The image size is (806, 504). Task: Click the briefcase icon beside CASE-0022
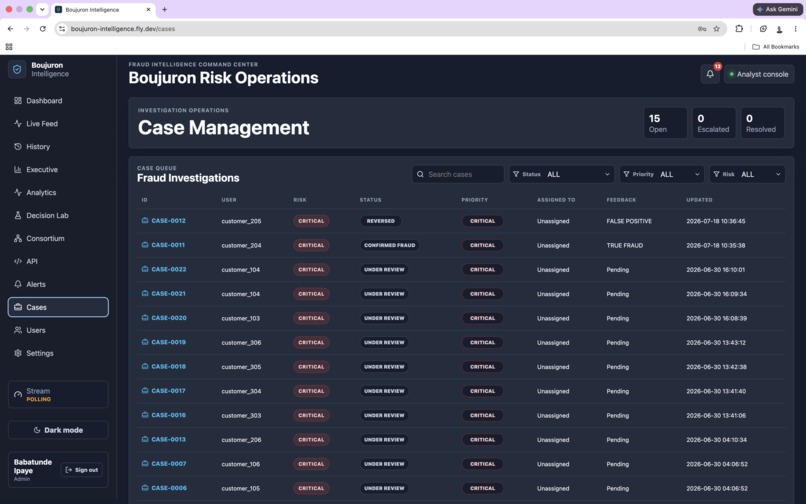click(145, 269)
